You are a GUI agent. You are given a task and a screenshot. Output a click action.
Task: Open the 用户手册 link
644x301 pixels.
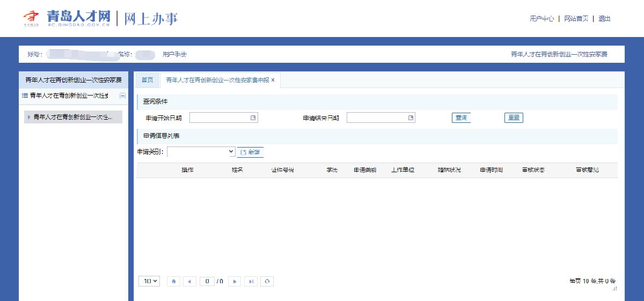pyautogui.click(x=174, y=54)
